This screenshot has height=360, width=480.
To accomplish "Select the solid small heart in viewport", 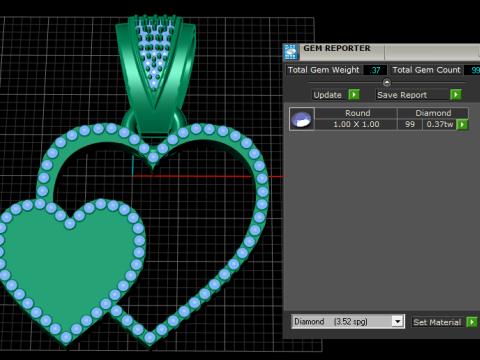I will pyautogui.click(x=70, y=272).
